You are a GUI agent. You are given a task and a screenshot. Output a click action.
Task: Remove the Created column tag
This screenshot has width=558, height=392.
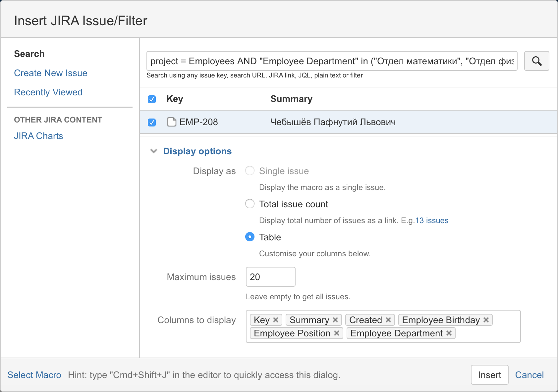click(x=388, y=320)
